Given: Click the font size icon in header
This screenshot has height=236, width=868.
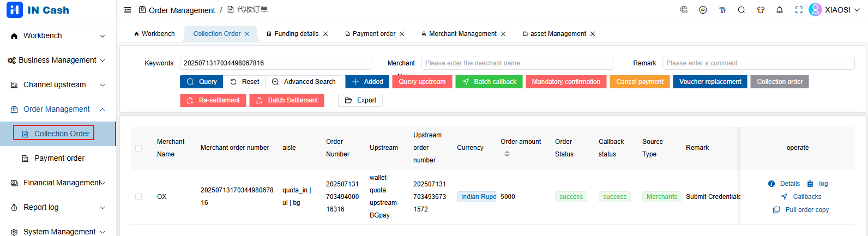Looking at the screenshot, I should point(722,10).
